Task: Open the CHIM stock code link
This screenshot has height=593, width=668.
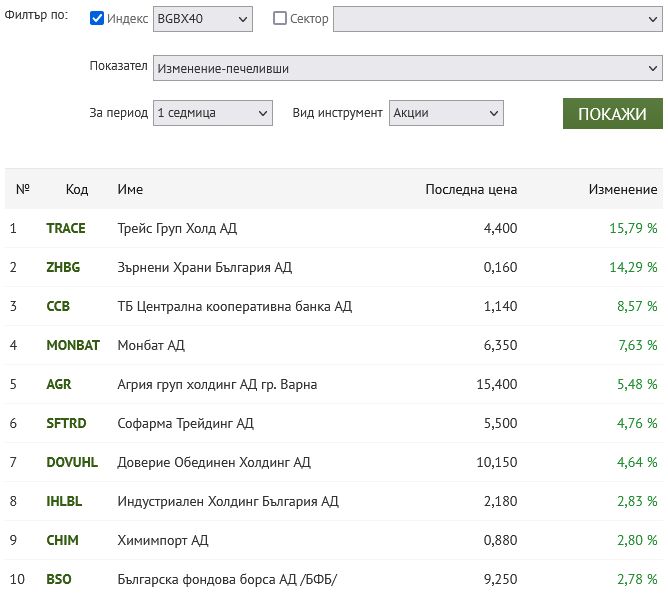Action: [63, 540]
